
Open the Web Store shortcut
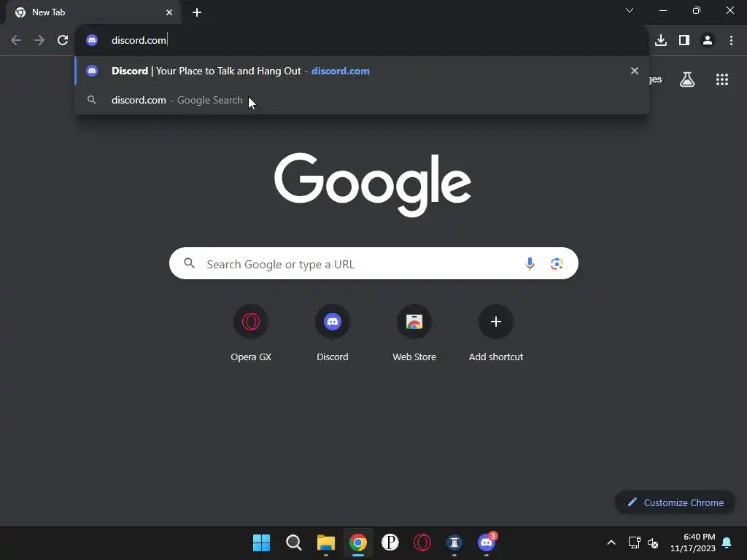[414, 333]
